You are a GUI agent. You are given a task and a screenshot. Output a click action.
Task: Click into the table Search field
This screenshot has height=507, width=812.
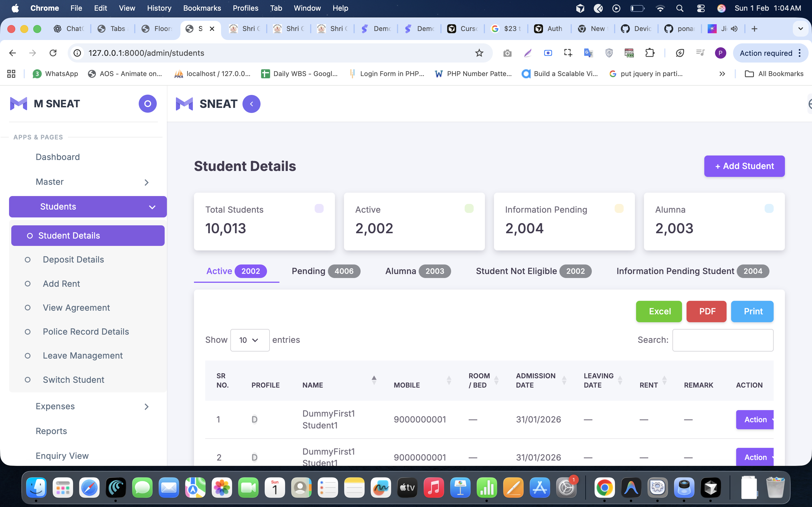(x=722, y=340)
